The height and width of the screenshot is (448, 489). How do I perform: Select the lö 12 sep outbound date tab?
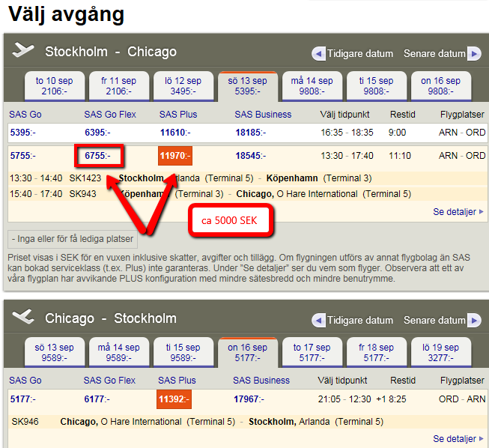[183, 86]
